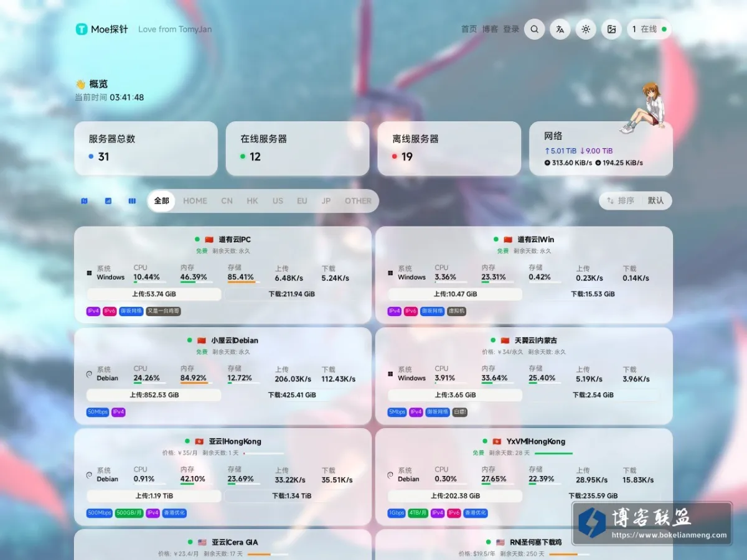Select the JP group tab
Viewport: 747px width, 560px height.
point(326,201)
